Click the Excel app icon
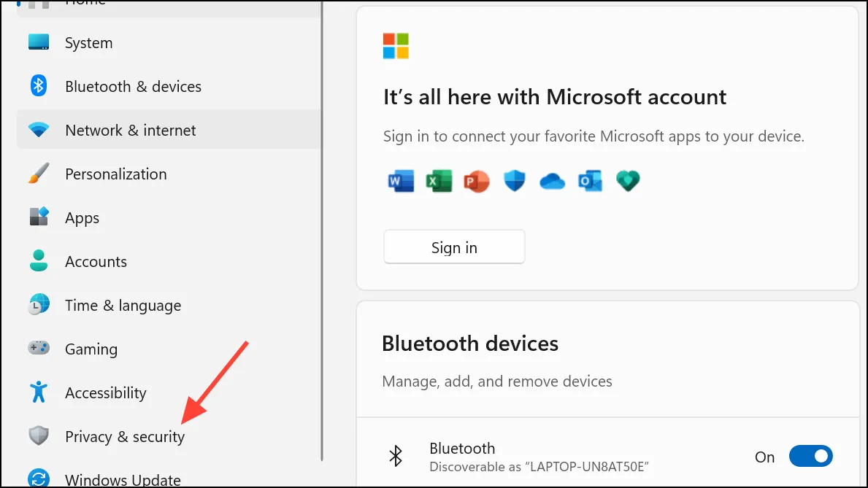 439,181
